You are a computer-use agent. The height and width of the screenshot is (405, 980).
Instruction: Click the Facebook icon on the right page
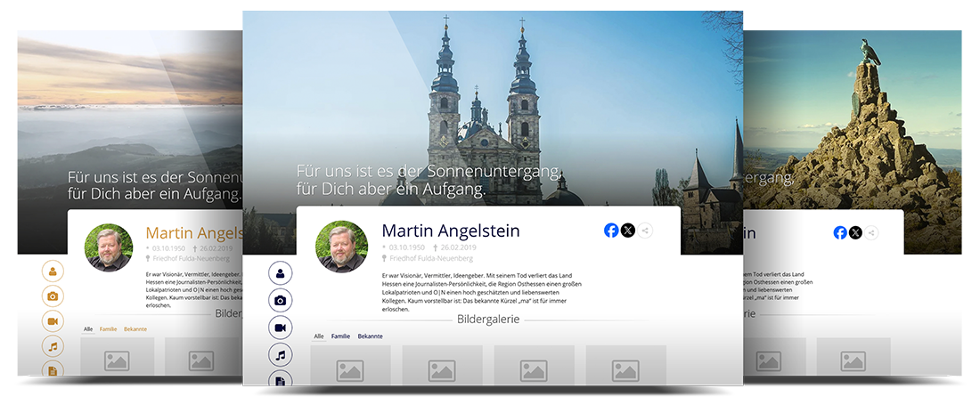click(840, 232)
